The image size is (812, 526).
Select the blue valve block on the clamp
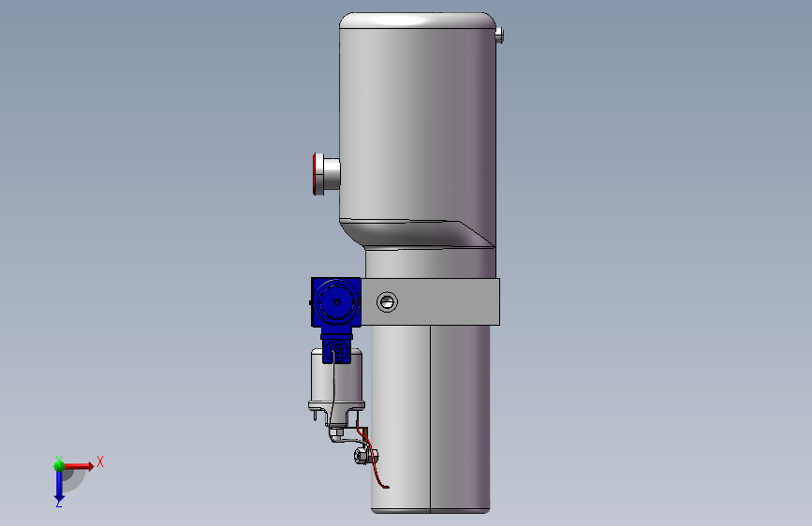(336, 303)
